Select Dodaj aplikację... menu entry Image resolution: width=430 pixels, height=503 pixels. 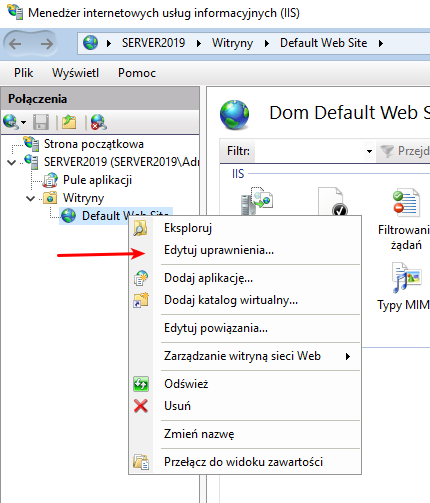point(208,278)
